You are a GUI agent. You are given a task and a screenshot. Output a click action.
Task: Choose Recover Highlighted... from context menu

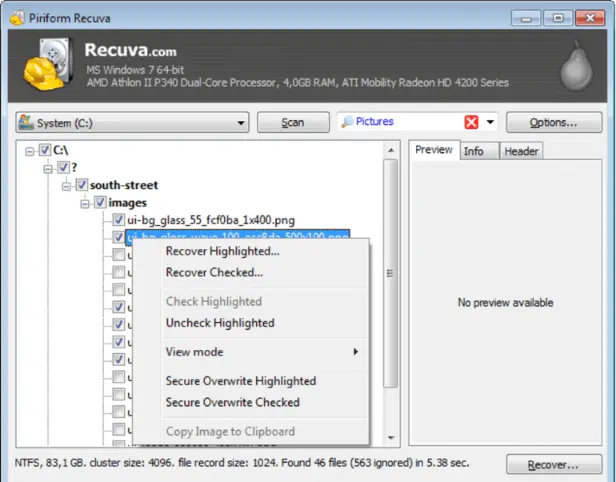251,251
